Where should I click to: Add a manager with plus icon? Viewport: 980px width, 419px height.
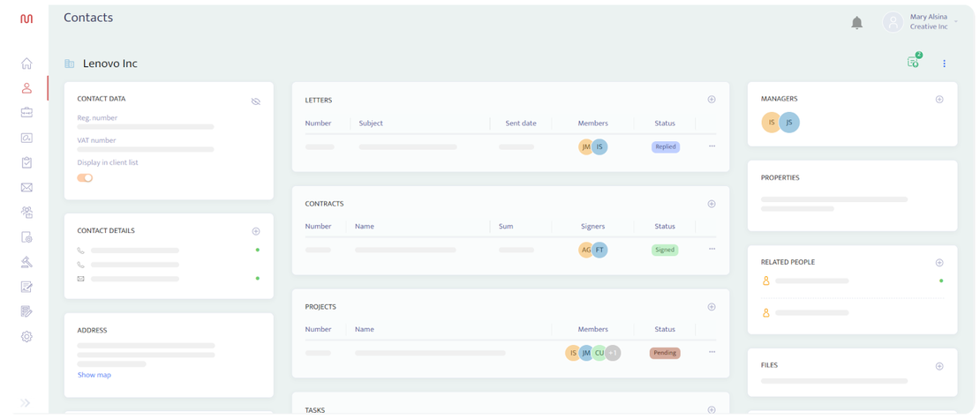[939, 100]
